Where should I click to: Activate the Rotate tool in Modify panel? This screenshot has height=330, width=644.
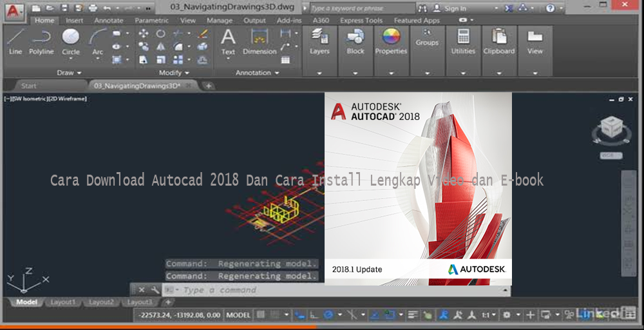[160, 34]
